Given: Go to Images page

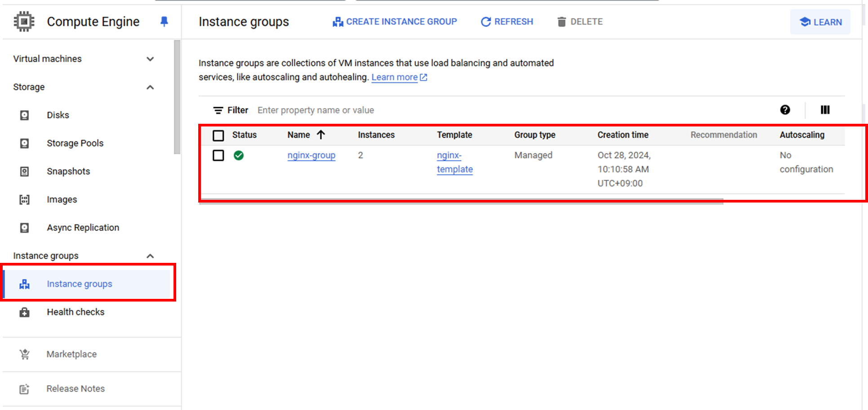Looking at the screenshot, I should point(62,200).
